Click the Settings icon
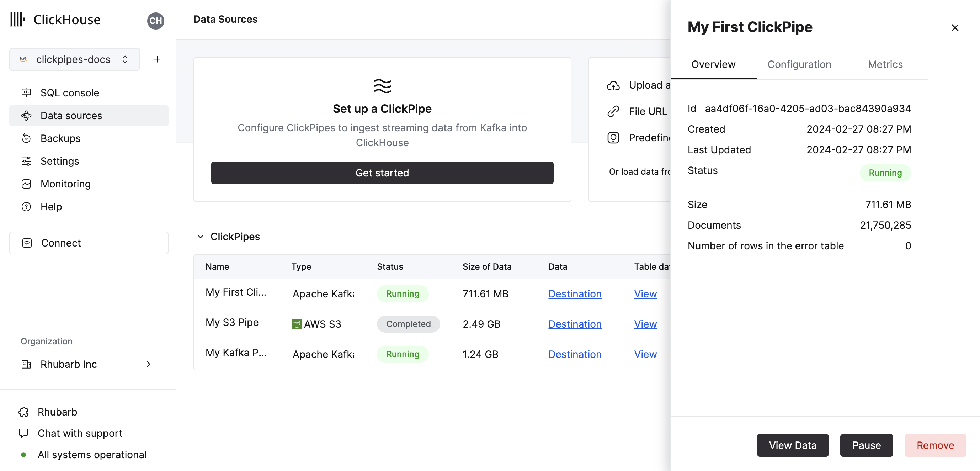980x471 pixels. tap(26, 162)
